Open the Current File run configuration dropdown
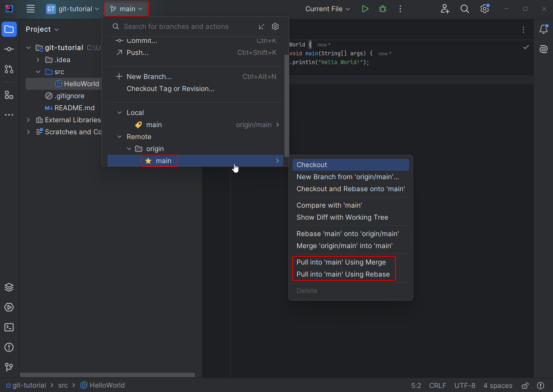 [327, 9]
